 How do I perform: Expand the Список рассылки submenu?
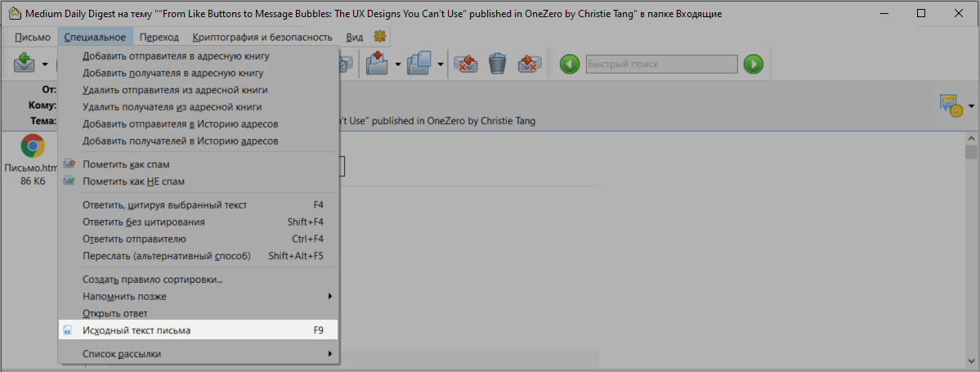pos(199,355)
